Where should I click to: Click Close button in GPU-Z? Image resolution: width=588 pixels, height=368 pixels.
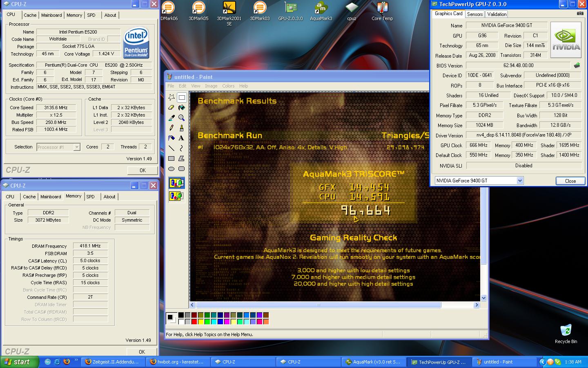tap(570, 181)
